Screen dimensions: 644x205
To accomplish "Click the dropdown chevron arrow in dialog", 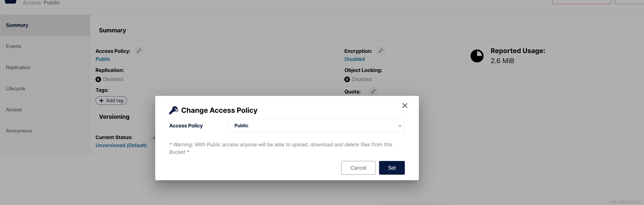I will pyautogui.click(x=400, y=126).
